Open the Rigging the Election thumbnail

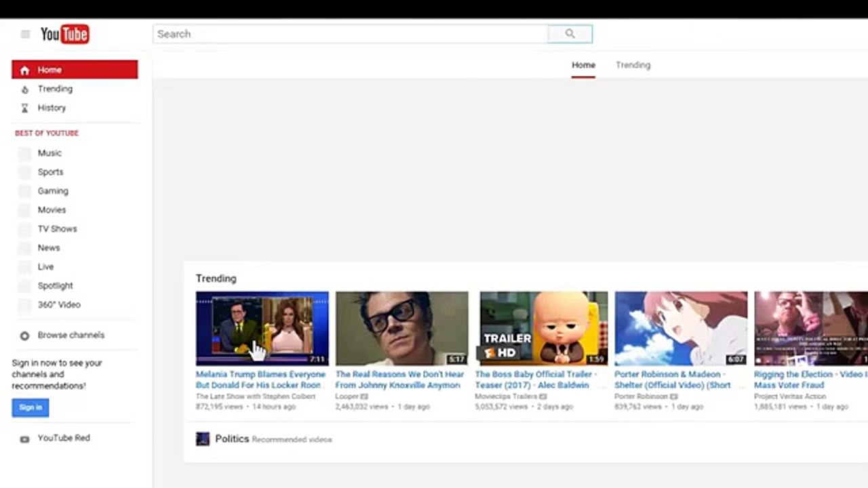[x=811, y=329]
